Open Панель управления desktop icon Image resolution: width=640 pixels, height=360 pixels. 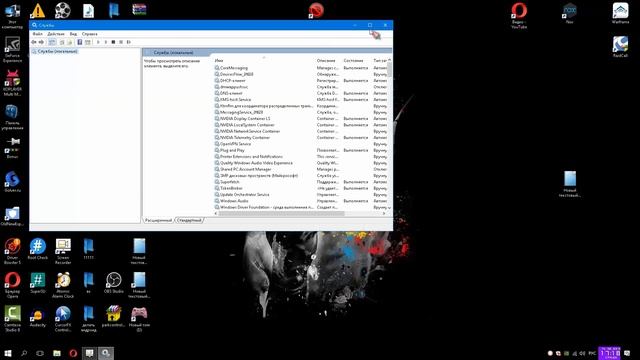point(12,117)
